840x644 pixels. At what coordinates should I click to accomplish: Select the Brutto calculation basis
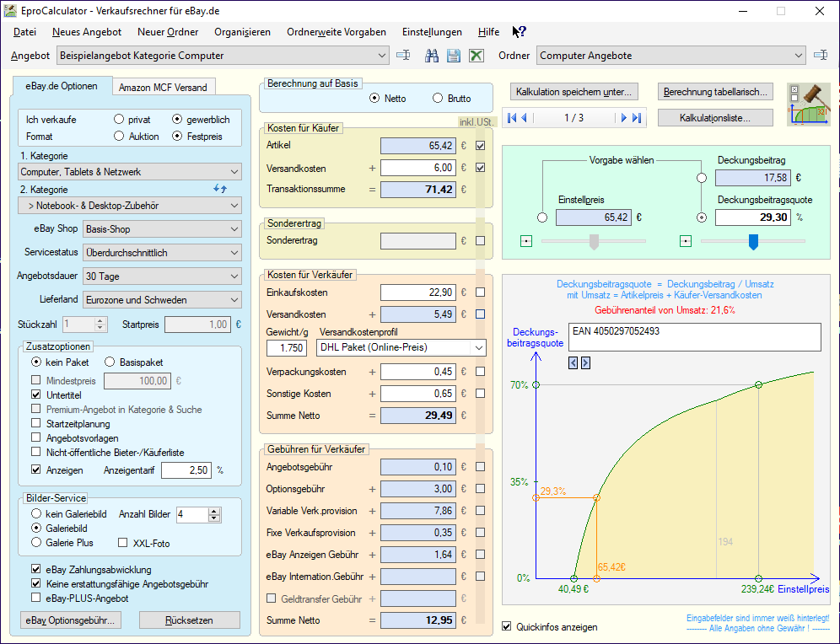point(439,99)
